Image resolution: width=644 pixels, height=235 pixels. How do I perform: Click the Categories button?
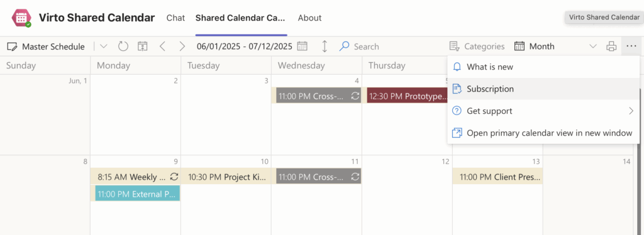point(477,46)
